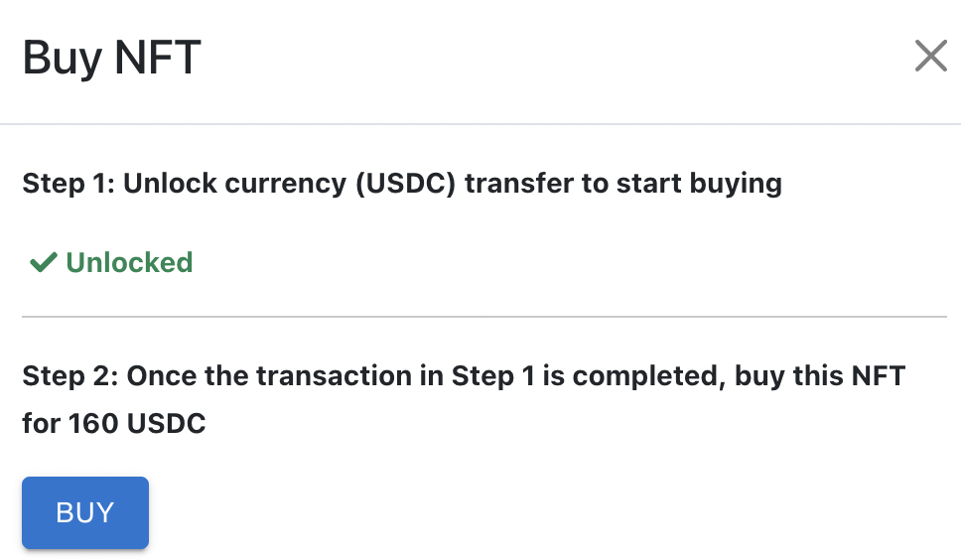The height and width of the screenshot is (560, 961).
Task: Click "transfer to start buying" text
Action: point(623,184)
